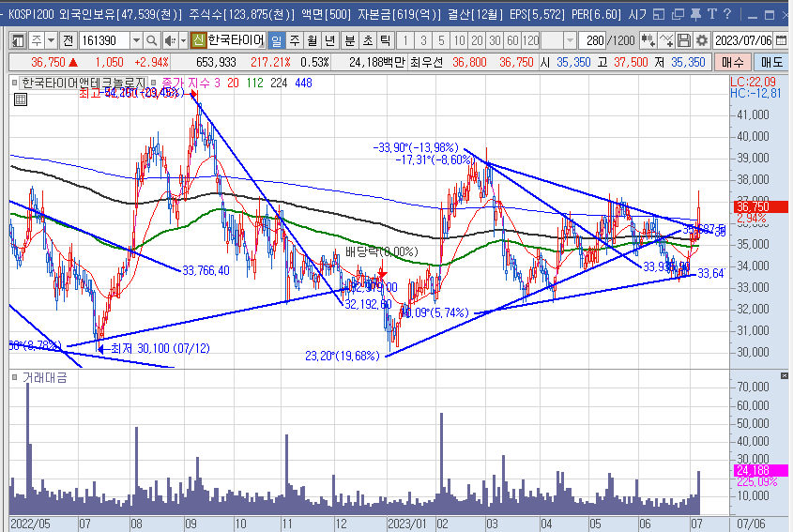Click the add candle chart icon
Image resolution: width=793 pixels, height=532 pixels.
(x=648, y=40)
